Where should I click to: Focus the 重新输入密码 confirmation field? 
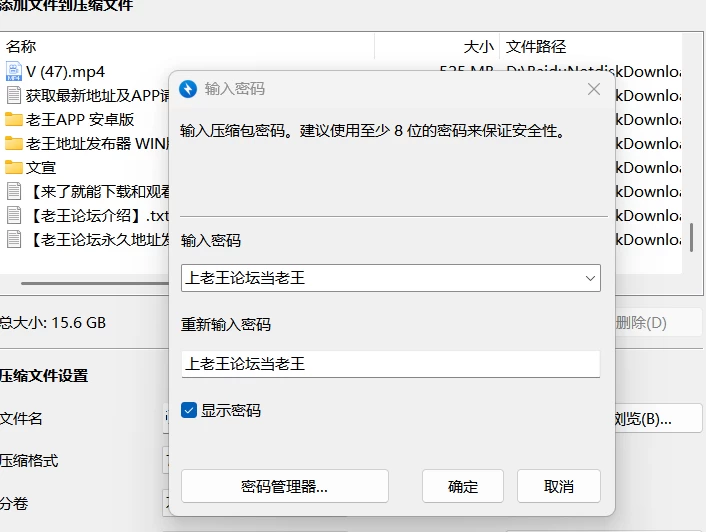tap(391, 364)
